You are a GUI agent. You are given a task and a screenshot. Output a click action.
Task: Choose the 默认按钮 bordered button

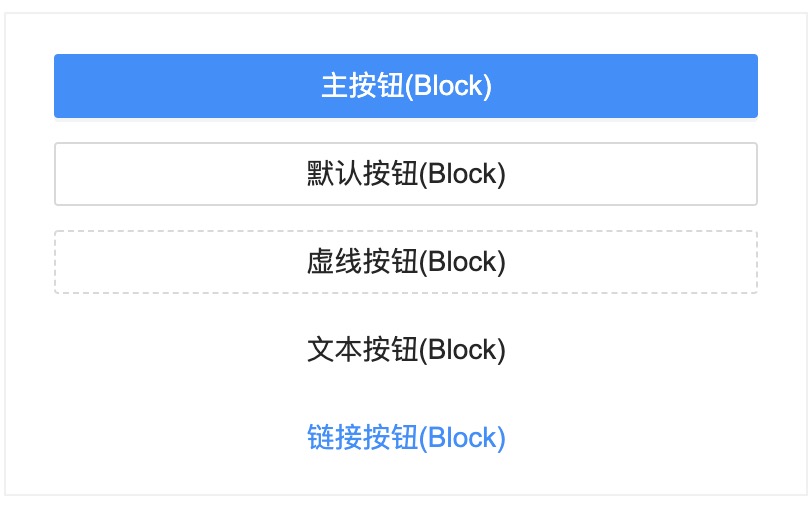click(406, 174)
